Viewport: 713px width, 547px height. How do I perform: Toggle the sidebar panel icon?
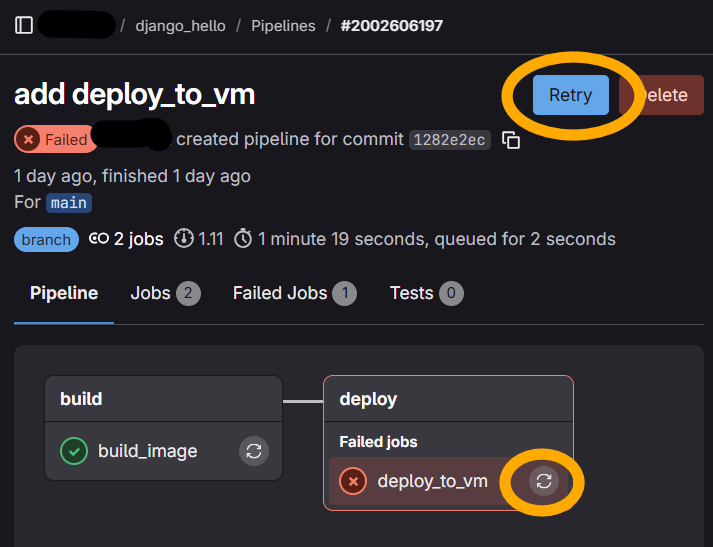point(24,25)
